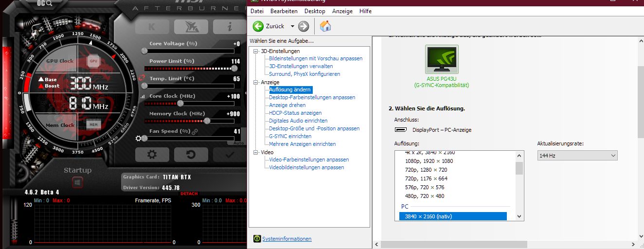644x249 pixels.
Task: Open the Bearbeiten menu
Action: pyautogui.click(x=284, y=11)
